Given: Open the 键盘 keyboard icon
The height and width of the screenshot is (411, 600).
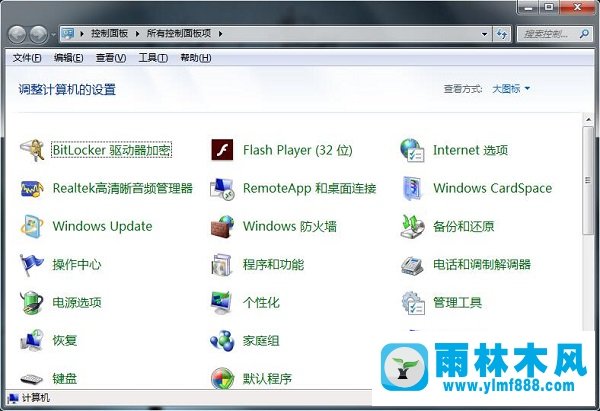Looking at the screenshot, I should tap(32, 378).
